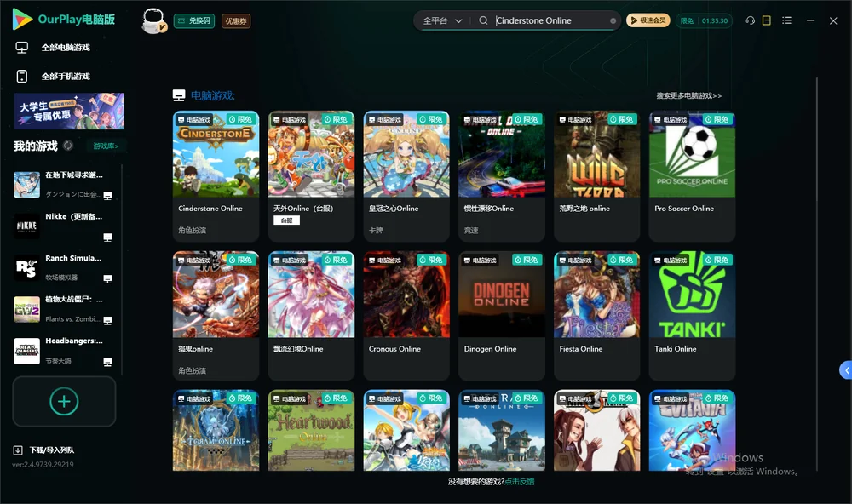Open the Cinderstone Online game card
This screenshot has width=852, height=504.
tap(216, 176)
